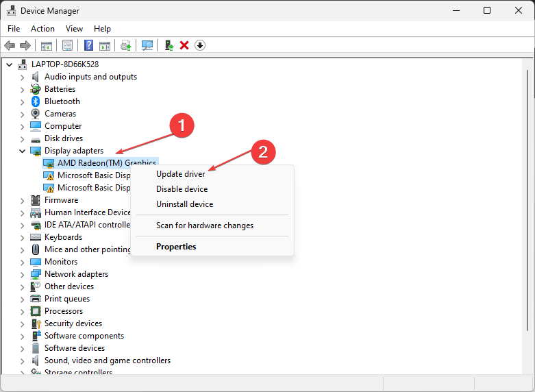Click the Cameras webcam icon
Screen dimensions: 535x392
click(36, 114)
